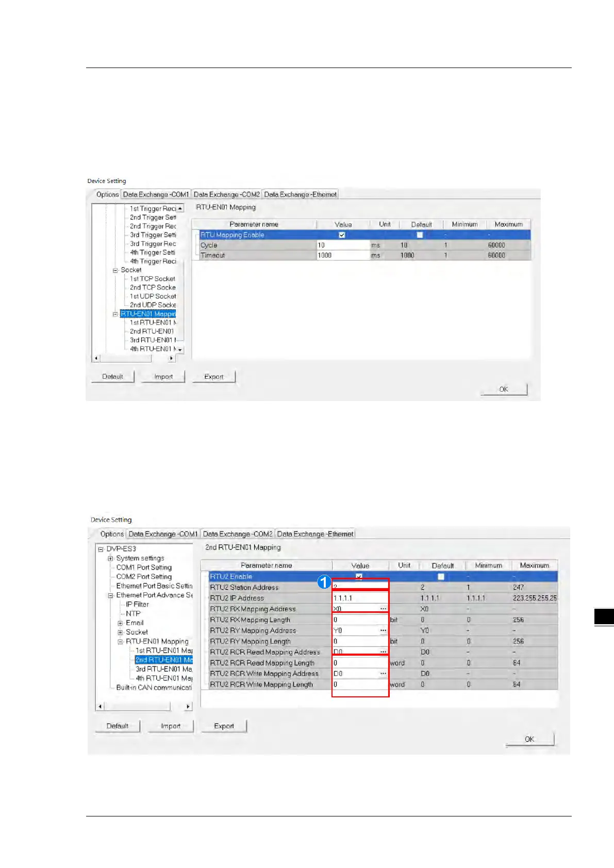Open RTU2 RCR Read Mapping Address browse button
Viewport: 614px width, 868px height.
click(383, 652)
